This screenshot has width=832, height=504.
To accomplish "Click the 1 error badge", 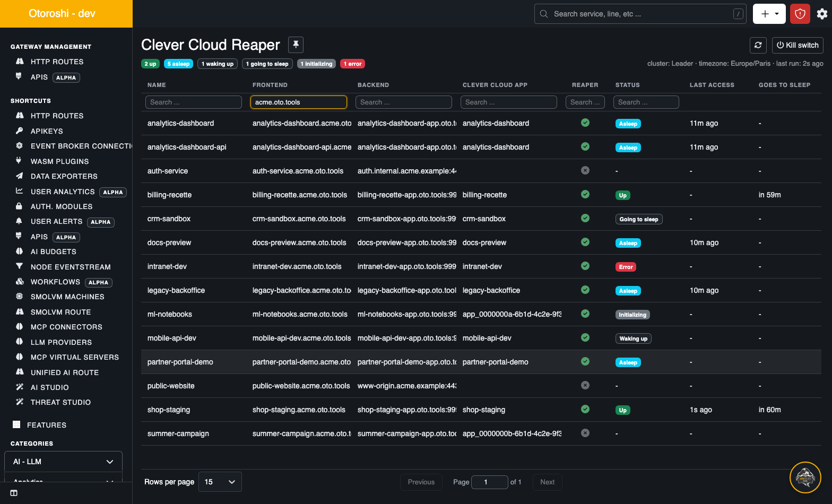I will (x=352, y=64).
